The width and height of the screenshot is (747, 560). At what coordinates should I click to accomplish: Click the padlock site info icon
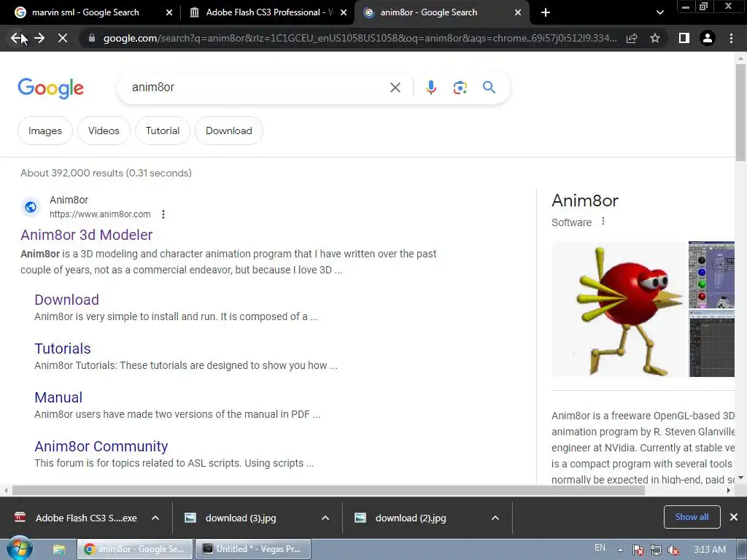[92, 38]
